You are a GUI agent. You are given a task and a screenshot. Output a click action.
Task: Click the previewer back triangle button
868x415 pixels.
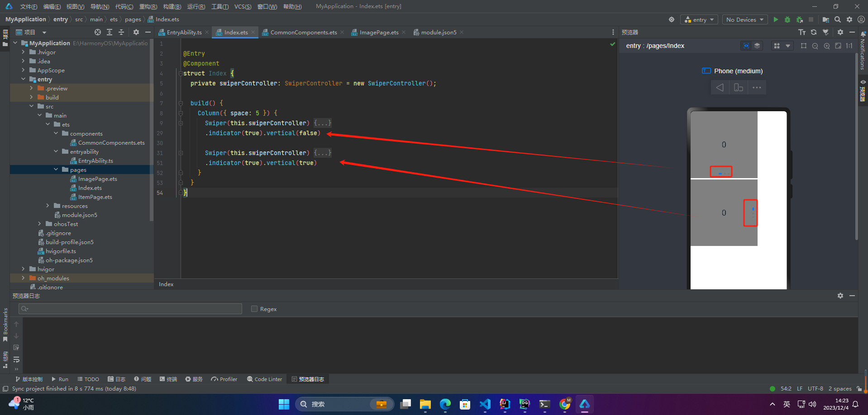point(720,87)
